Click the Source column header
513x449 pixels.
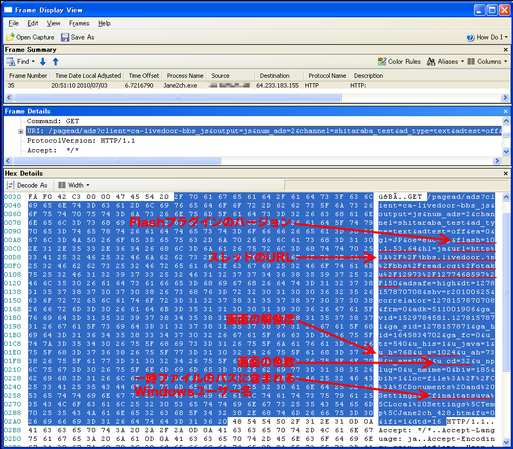click(x=220, y=76)
